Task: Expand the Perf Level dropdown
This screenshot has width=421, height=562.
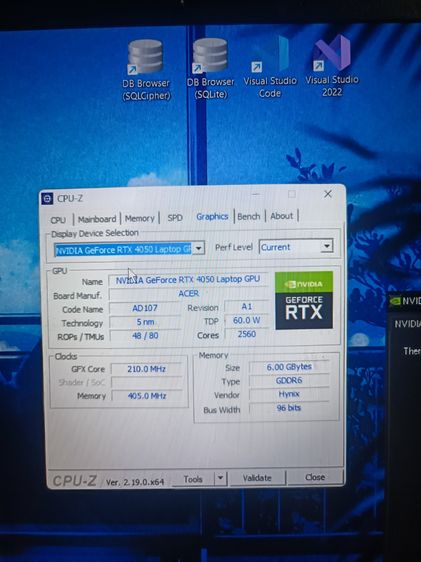Action: [x=326, y=246]
